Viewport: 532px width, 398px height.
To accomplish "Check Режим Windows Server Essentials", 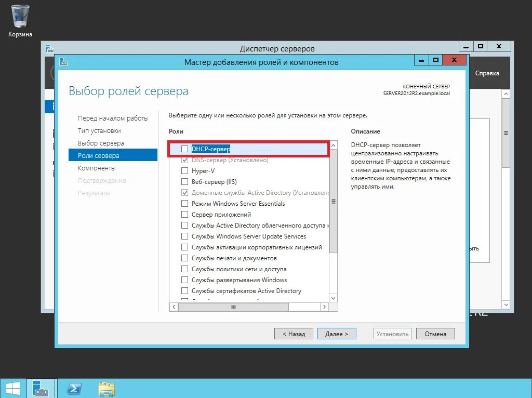I will pos(184,204).
